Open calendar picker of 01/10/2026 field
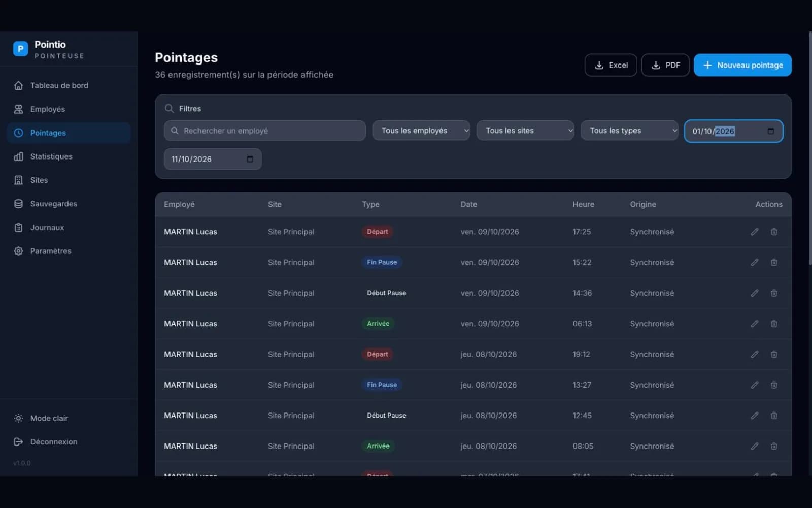 tap(770, 131)
